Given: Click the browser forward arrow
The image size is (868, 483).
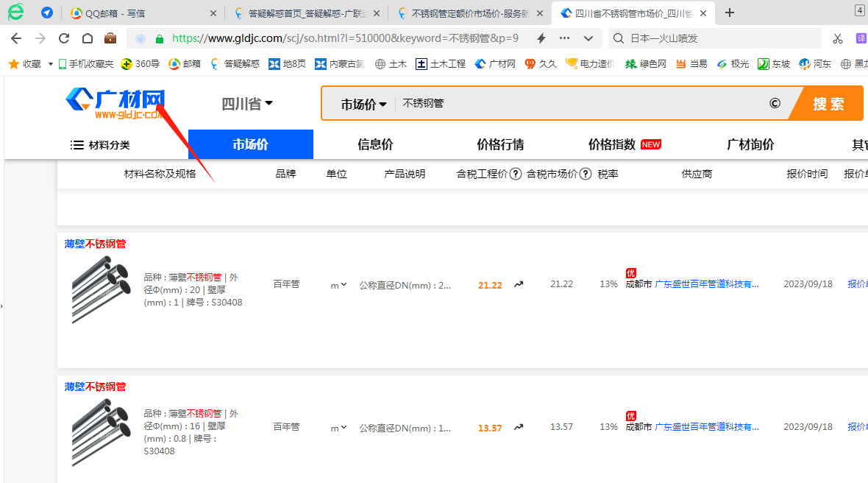Looking at the screenshot, I should pos(40,38).
